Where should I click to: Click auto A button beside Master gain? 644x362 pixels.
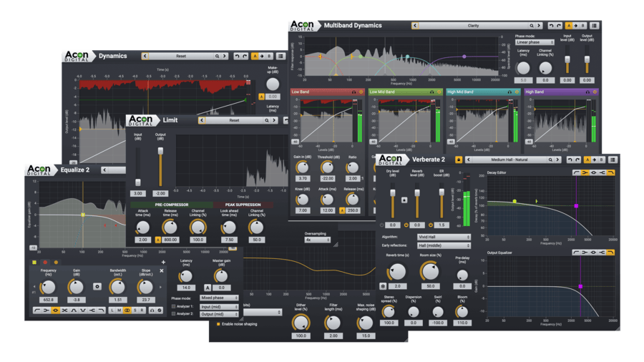pyautogui.click(x=208, y=288)
